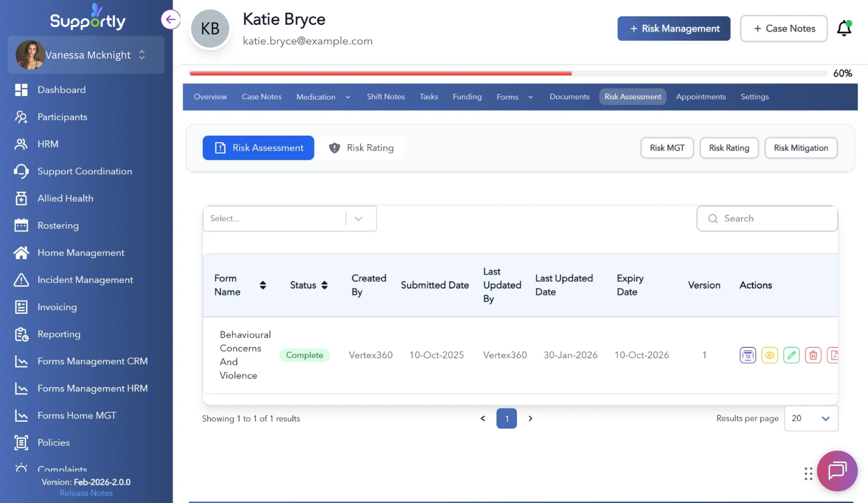The width and height of the screenshot is (868, 503).
Task: Click the Behavioural Concerns And Violence form name
Action: pyautogui.click(x=245, y=355)
